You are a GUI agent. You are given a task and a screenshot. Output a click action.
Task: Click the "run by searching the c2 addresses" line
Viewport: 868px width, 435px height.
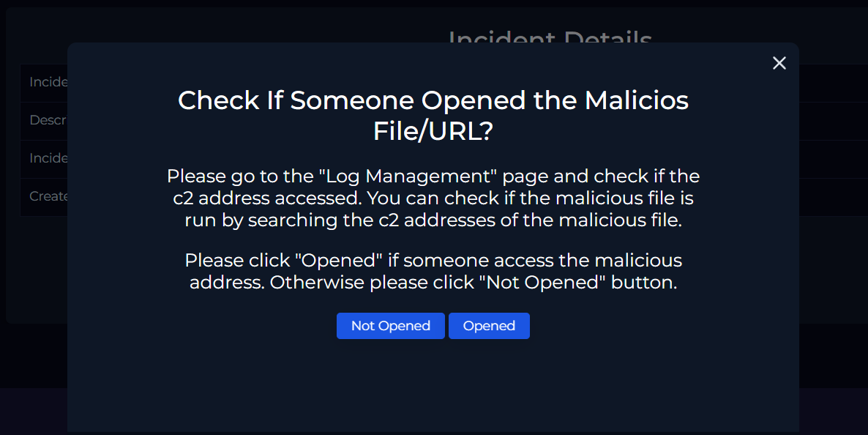tap(433, 220)
